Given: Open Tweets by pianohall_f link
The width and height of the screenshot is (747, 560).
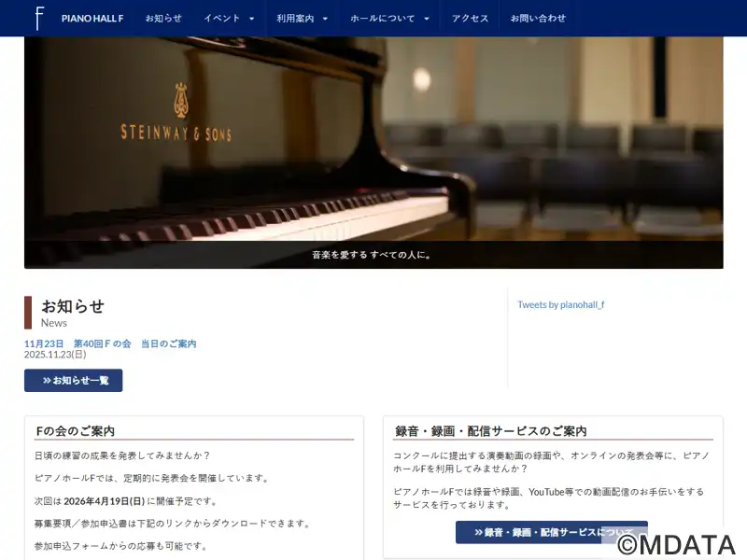Looking at the screenshot, I should click(561, 305).
